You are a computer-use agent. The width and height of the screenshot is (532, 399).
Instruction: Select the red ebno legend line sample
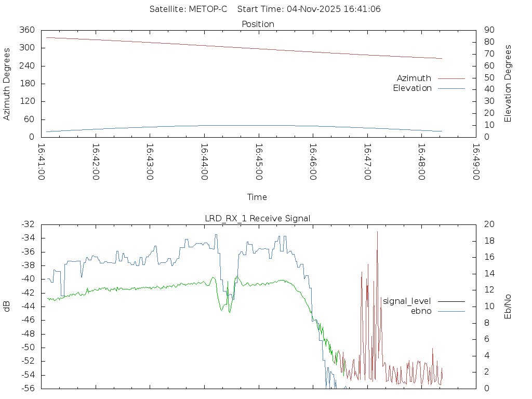pos(451,311)
